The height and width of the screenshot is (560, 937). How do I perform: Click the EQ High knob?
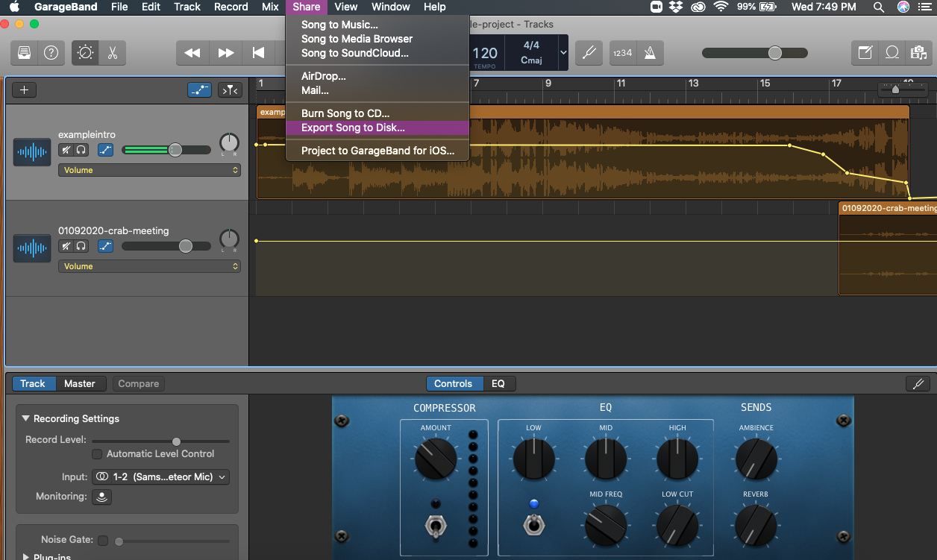[677, 459]
